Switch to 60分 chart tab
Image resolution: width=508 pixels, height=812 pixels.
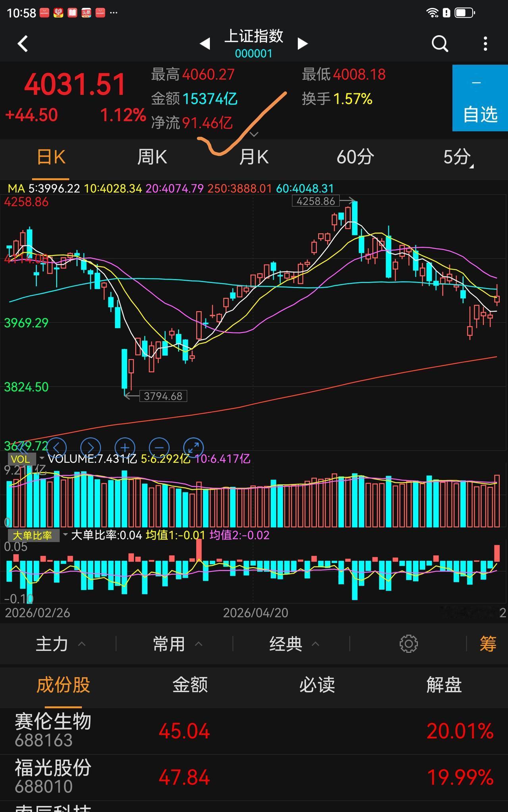(355, 157)
